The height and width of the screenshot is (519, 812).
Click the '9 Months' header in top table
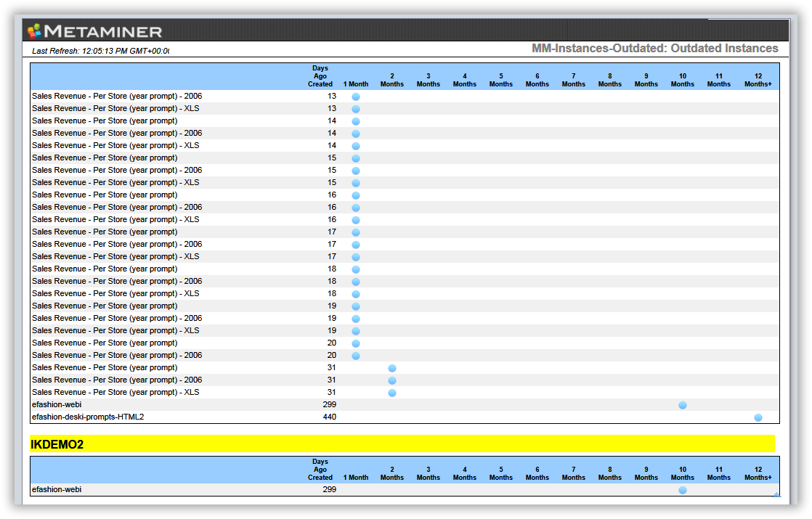point(646,80)
